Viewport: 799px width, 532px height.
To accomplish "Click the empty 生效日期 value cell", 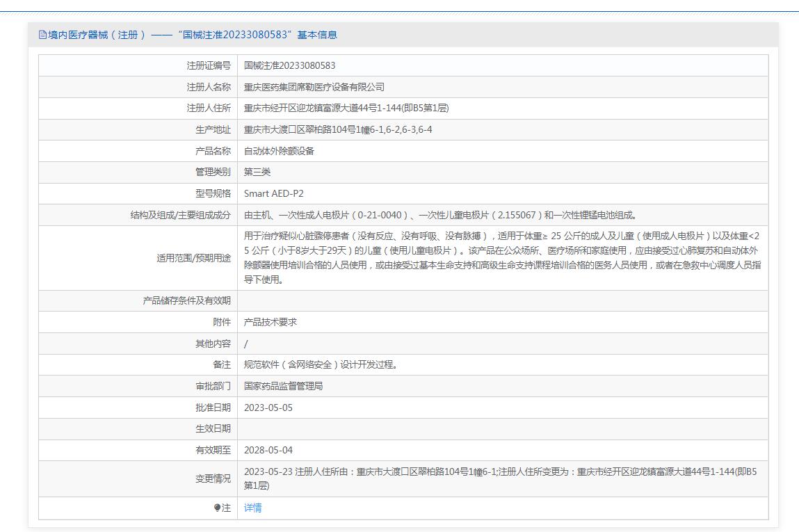I will 502,429.
